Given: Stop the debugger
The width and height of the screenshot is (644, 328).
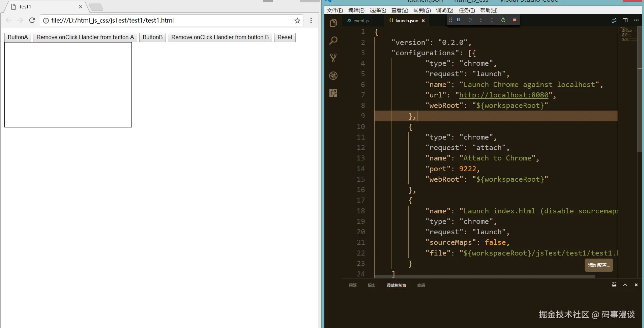Looking at the screenshot, I should point(515,20).
